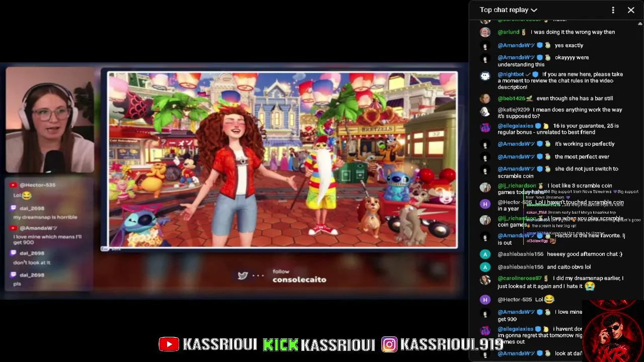The width and height of the screenshot is (644, 362).
Task: Click the @nightbot robot avatar
Action: coord(485,76)
